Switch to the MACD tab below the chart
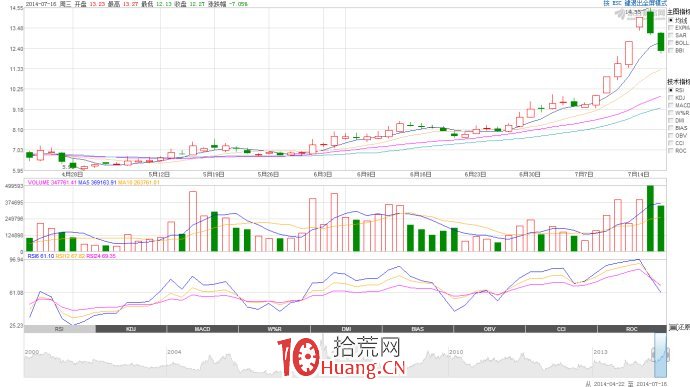The width and height of the screenshot is (690, 387). pyautogui.click(x=202, y=329)
